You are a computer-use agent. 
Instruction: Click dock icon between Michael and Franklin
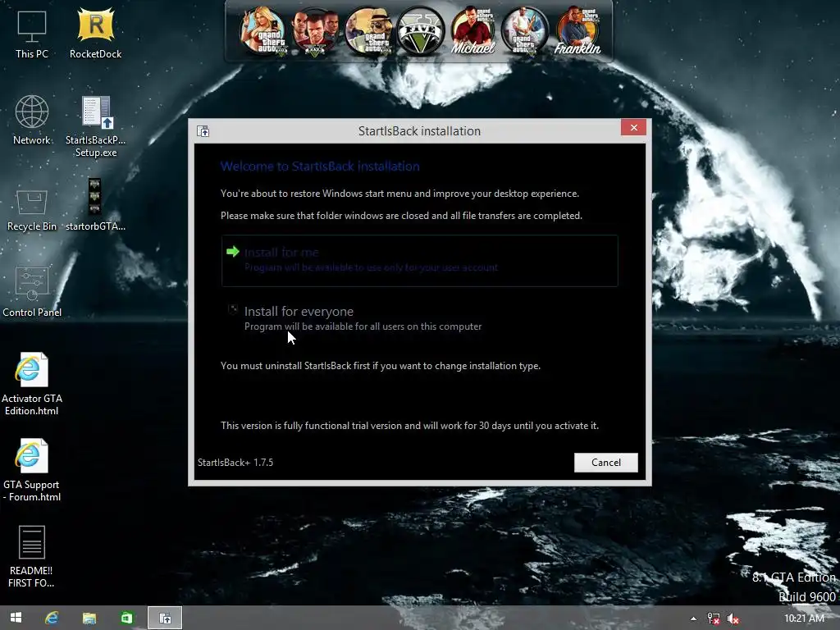click(x=525, y=31)
